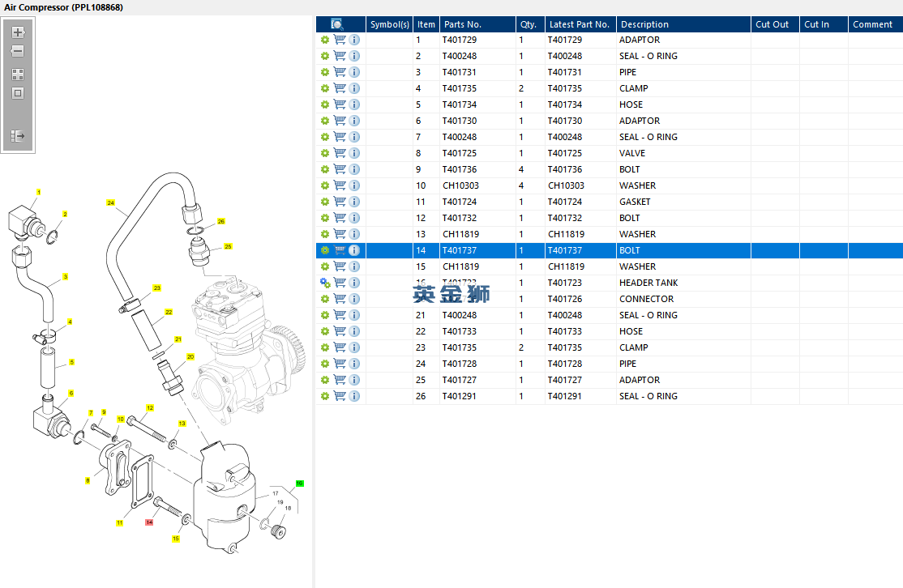Open info for the T401725 VALVE row
Image resolution: width=903 pixels, height=588 pixels.
click(354, 153)
